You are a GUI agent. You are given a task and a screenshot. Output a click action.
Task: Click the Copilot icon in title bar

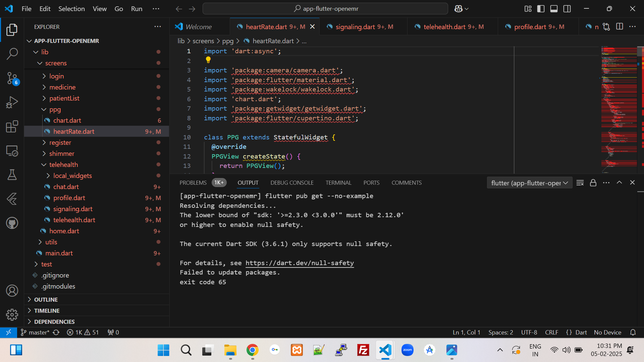tap(459, 9)
